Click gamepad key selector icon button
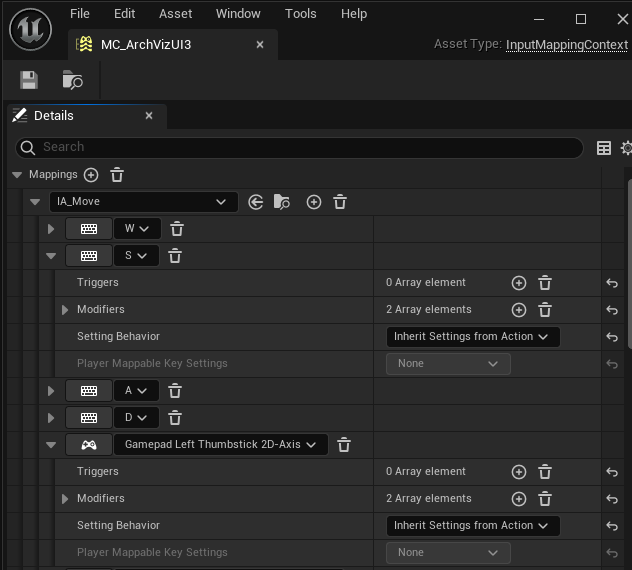632x570 pixels. pyautogui.click(x=89, y=445)
